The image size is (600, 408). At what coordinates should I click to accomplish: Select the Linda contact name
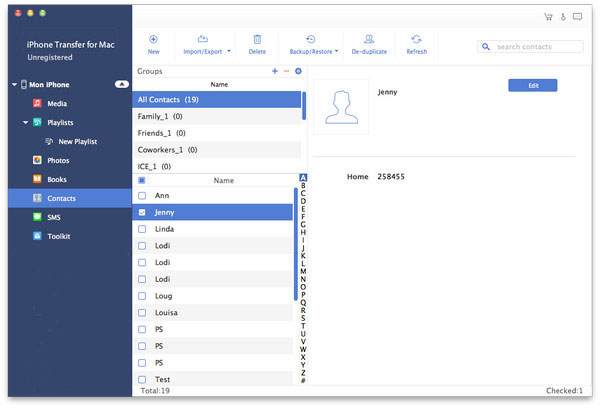(165, 229)
